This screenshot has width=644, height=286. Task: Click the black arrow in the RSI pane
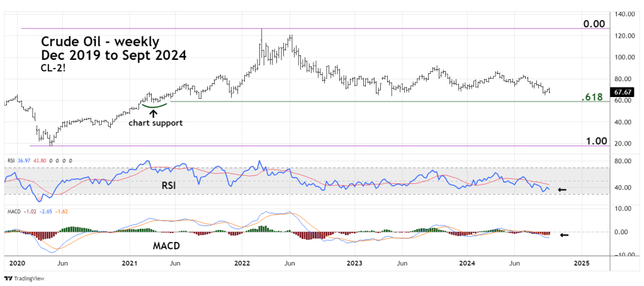point(562,190)
